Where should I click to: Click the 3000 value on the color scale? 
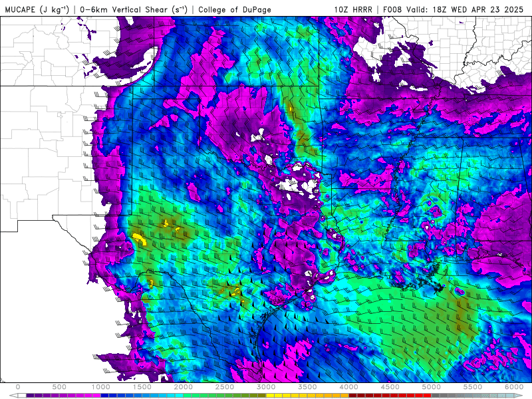pos(267,387)
